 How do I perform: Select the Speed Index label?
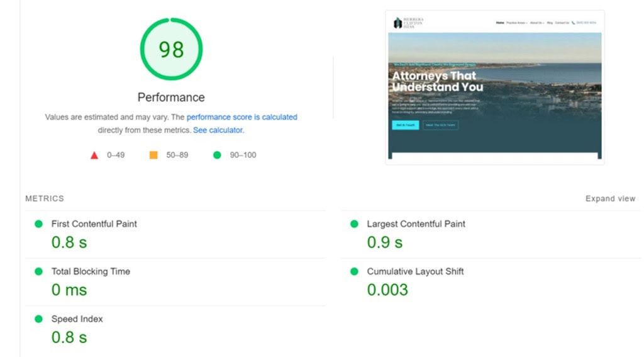click(x=77, y=319)
